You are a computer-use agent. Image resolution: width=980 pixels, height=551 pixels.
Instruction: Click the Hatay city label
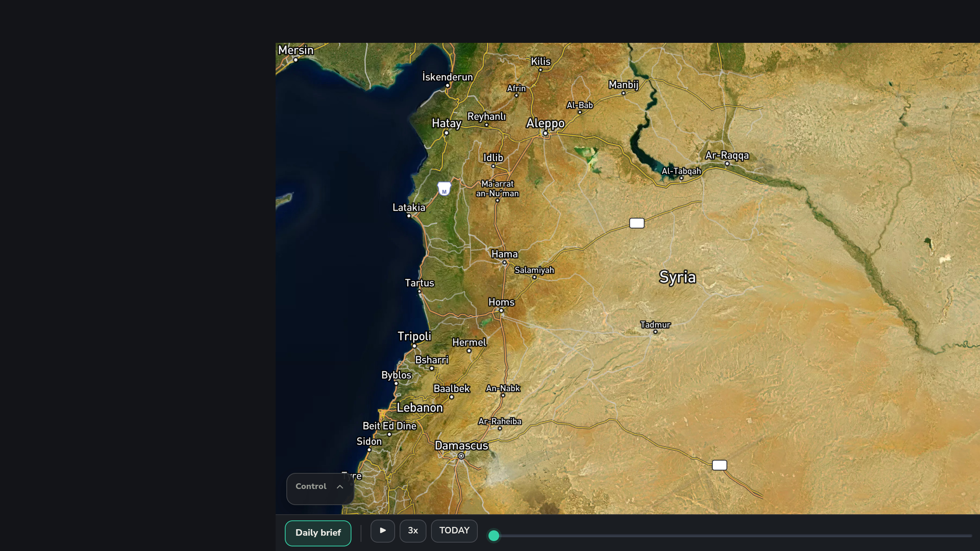pos(446,123)
